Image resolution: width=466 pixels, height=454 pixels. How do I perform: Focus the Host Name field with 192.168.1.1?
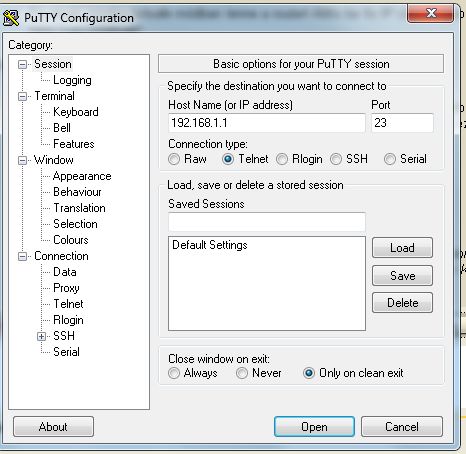point(267,123)
